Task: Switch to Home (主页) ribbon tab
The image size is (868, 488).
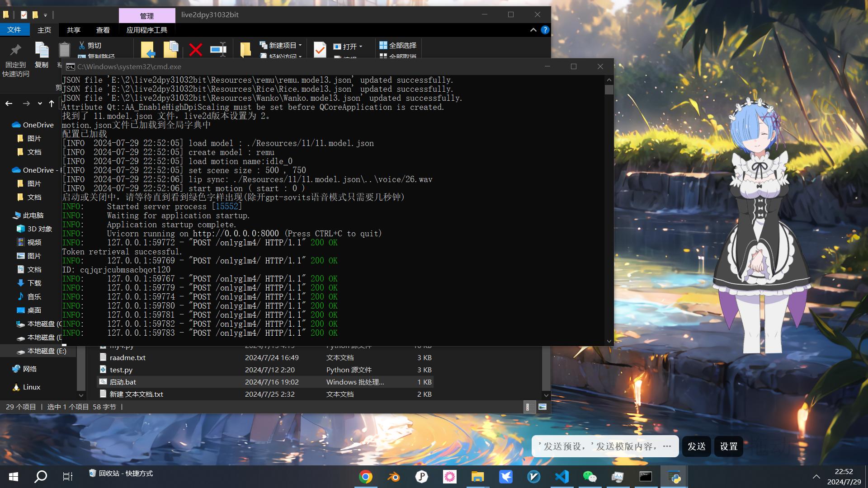Action: tap(44, 30)
